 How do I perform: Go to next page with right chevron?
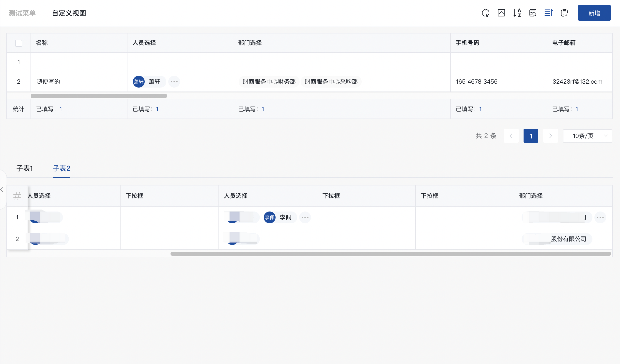tap(550, 136)
